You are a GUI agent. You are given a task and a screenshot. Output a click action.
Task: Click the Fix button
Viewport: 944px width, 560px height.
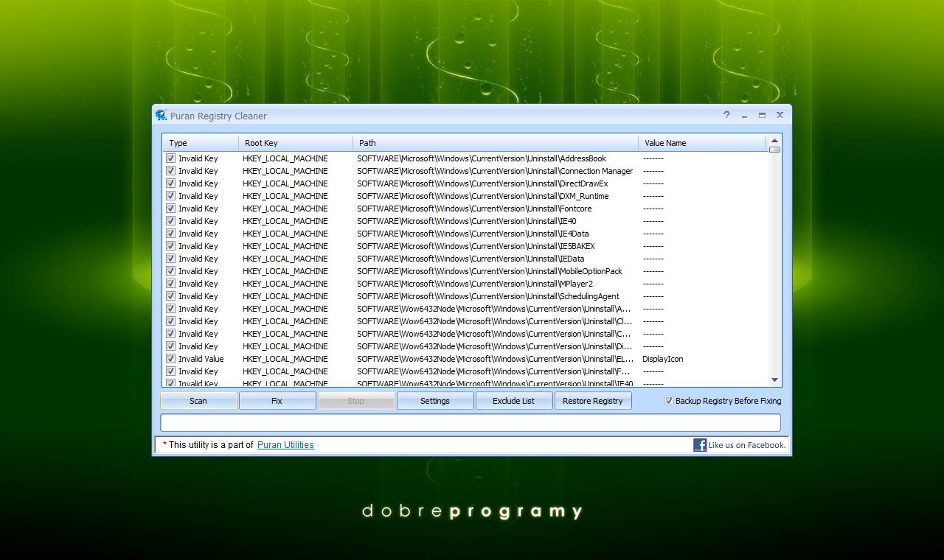tap(277, 401)
